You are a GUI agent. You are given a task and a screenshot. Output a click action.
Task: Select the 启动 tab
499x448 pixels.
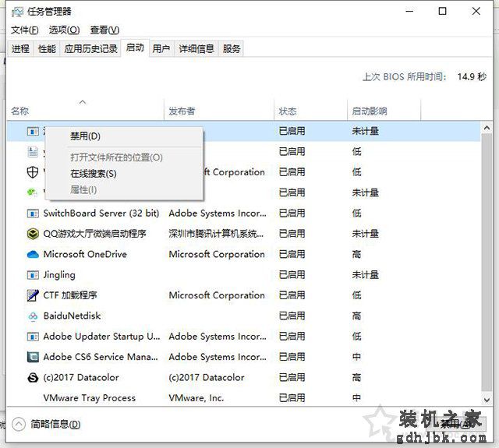click(x=135, y=48)
